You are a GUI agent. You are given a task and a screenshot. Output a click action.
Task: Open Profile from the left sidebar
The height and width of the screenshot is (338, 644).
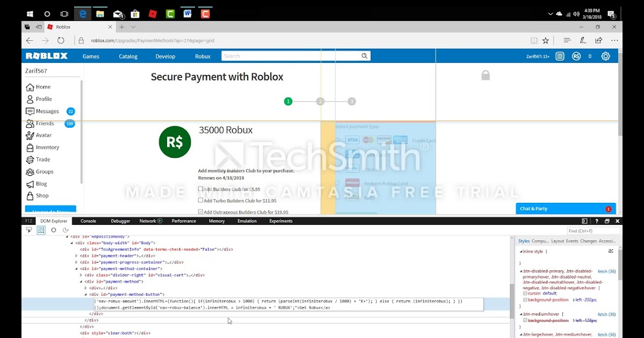click(x=39, y=99)
